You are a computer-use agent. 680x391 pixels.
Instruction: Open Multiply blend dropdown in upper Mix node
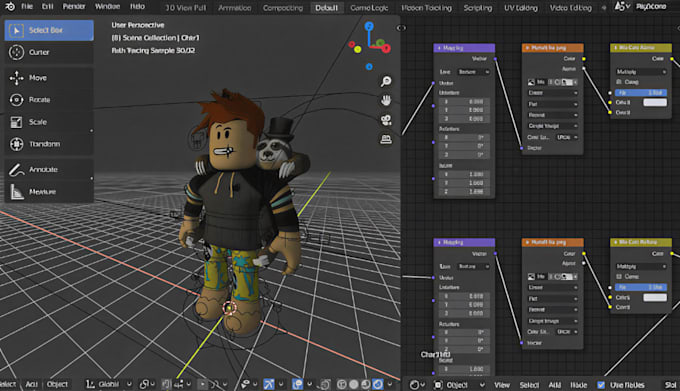point(641,72)
